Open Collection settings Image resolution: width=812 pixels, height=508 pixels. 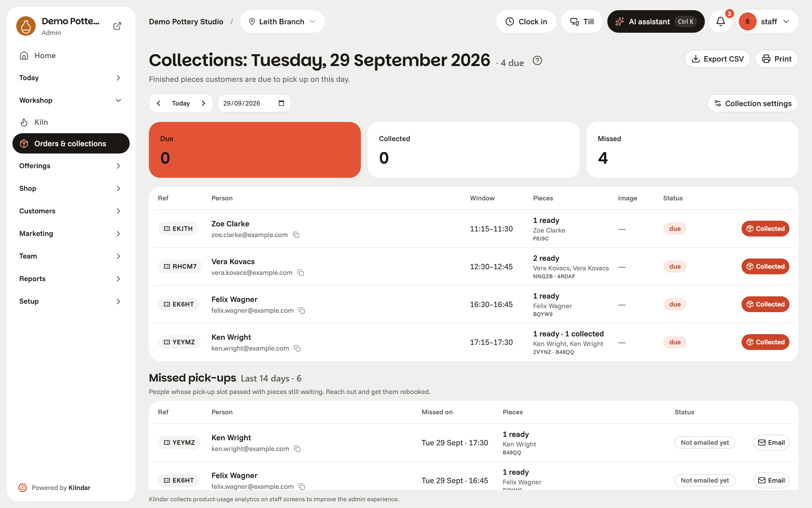753,104
